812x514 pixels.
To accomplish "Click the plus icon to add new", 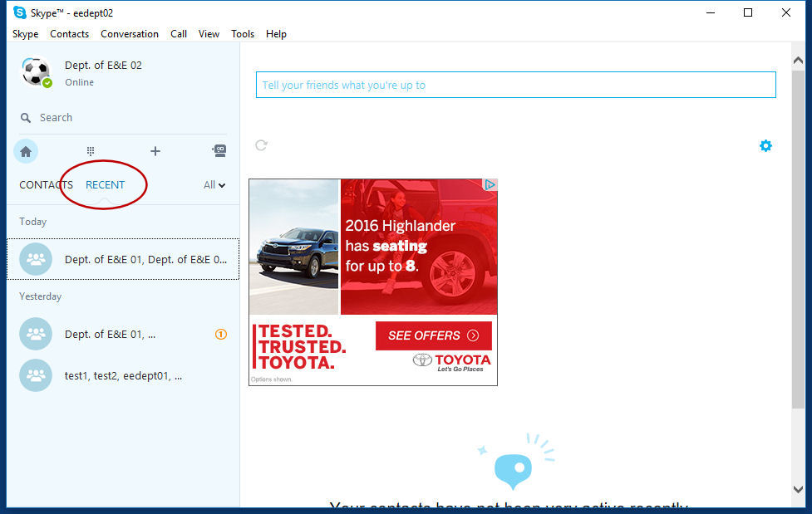I will [155, 151].
